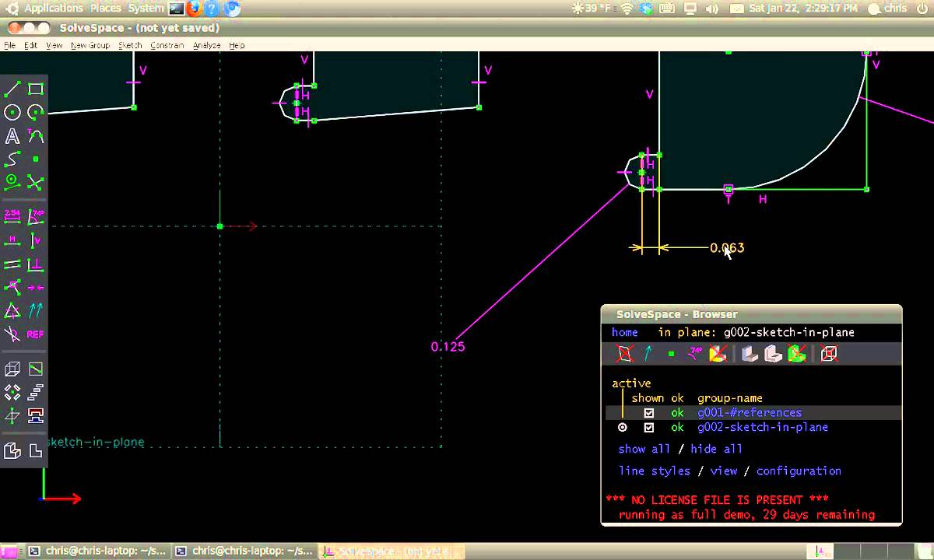This screenshot has width=934, height=560.
Task: Open the g001-#references group link
Action: click(x=750, y=413)
